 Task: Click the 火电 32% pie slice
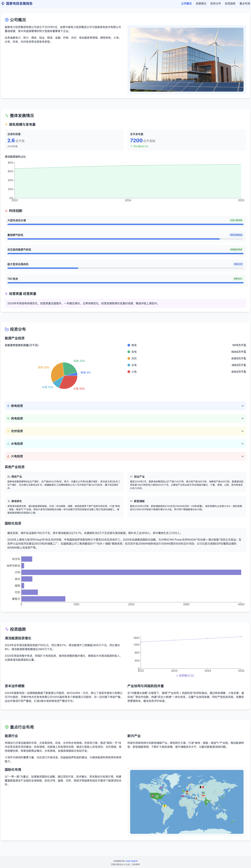point(69,382)
